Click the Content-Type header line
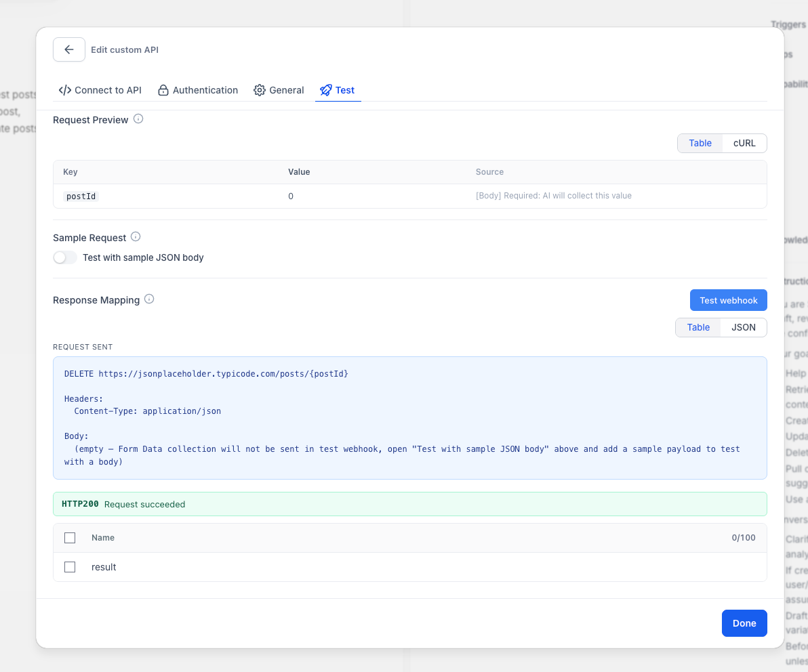The image size is (808, 672). click(147, 411)
